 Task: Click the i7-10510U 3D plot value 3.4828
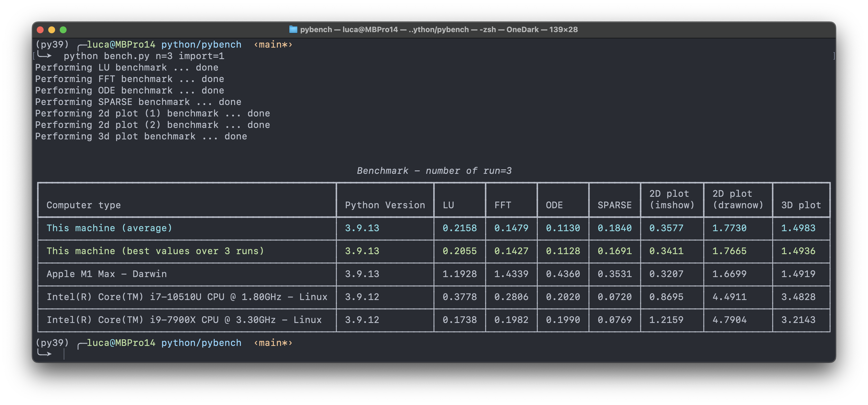coord(798,297)
